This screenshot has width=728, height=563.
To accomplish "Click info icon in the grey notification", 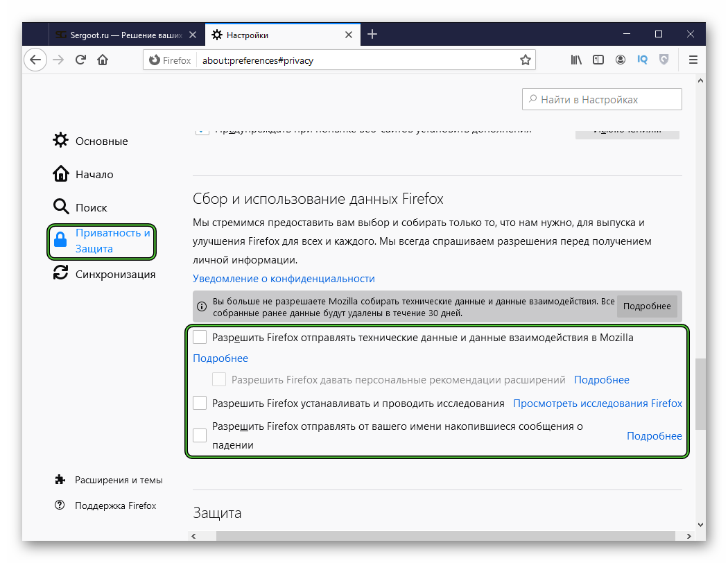I will click(x=202, y=306).
